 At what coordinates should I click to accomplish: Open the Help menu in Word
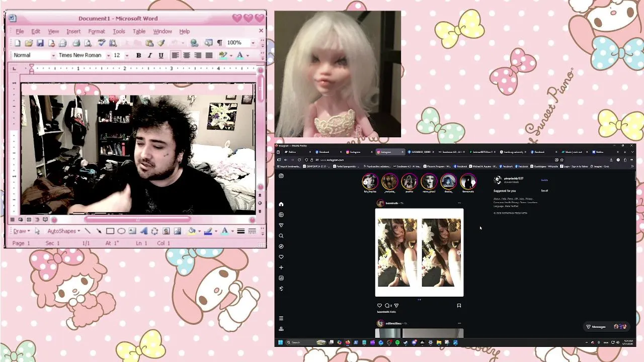[x=185, y=31]
